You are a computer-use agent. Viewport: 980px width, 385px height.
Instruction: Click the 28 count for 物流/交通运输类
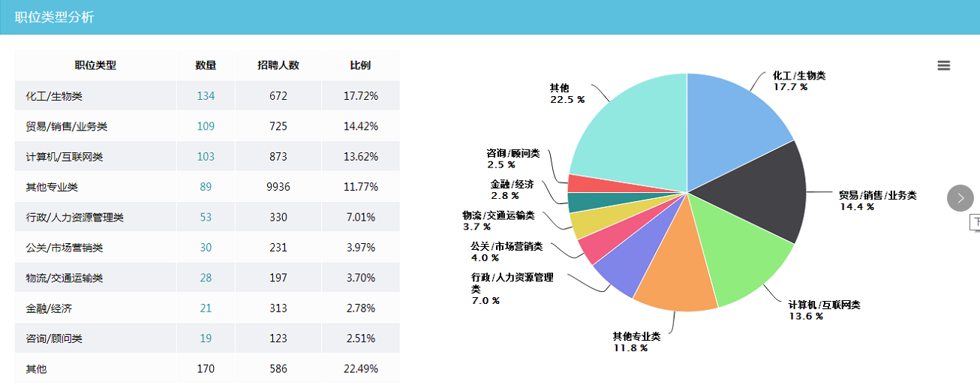click(x=206, y=278)
